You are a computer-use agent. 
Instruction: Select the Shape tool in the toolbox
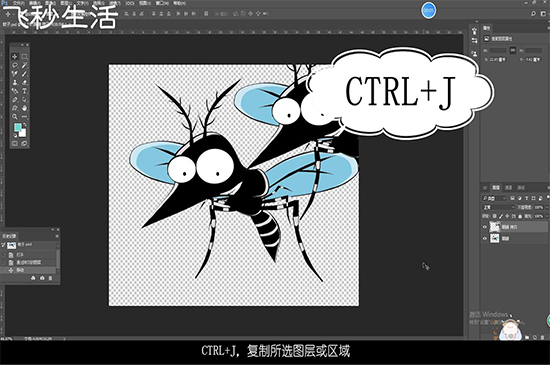15,108
